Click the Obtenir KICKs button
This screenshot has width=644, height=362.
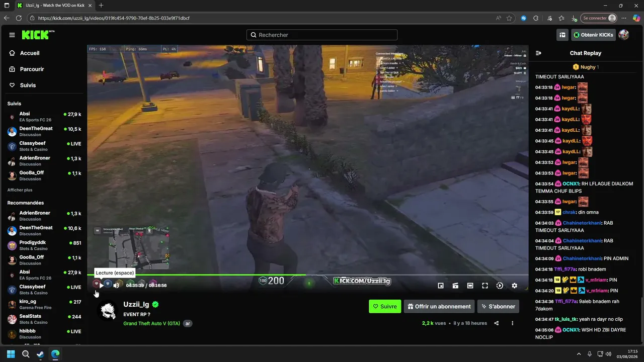click(x=593, y=35)
